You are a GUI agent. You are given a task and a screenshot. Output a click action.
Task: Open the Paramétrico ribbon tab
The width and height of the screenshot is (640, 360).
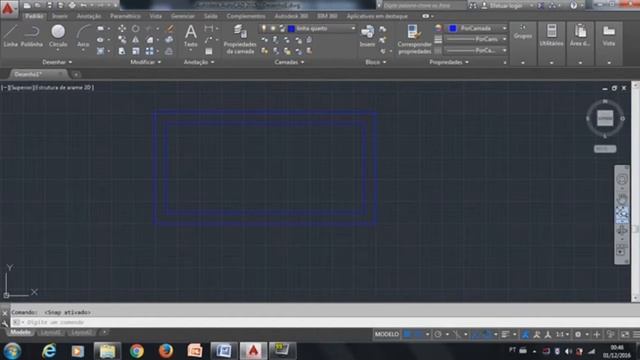pyautogui.click(x=125, y=16)
